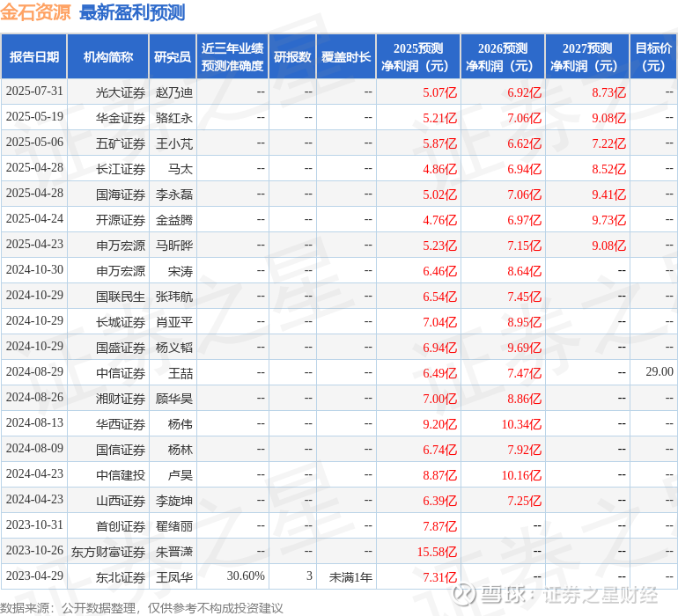Select researcher 赵乃迪

click(173, 92)
